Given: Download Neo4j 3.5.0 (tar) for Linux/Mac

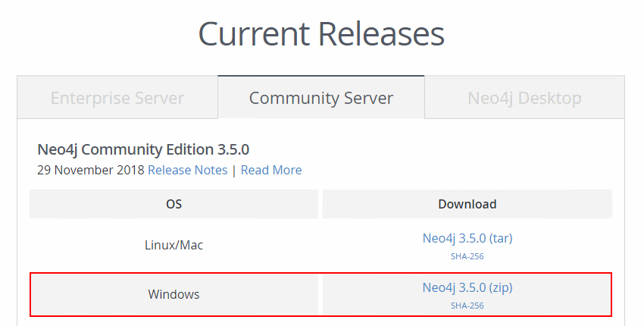Looking at the screenshot, I should click(x=467, y=238).
